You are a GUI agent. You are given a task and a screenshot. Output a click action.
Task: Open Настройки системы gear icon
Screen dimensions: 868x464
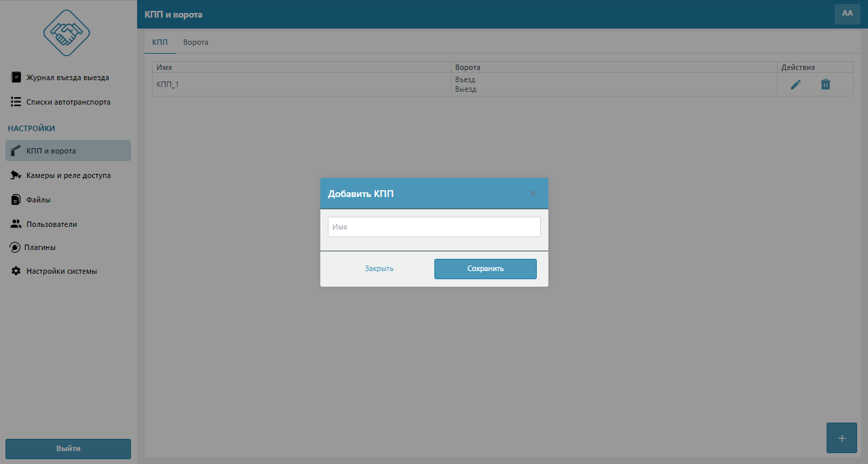point(16,271)
